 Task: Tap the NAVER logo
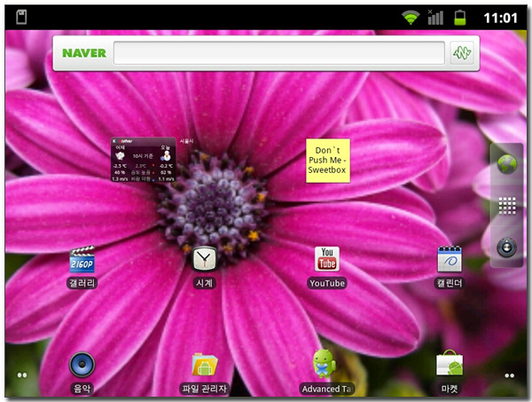point(84,53)
